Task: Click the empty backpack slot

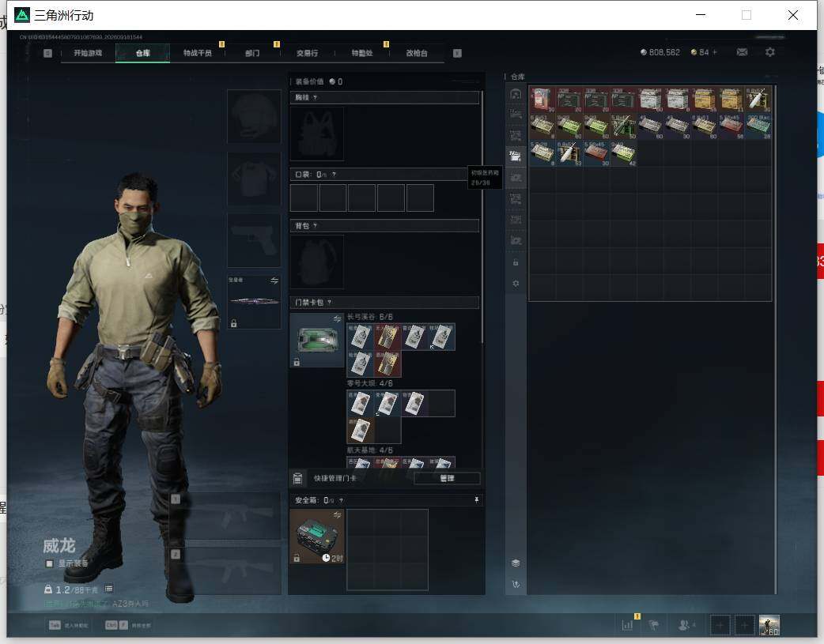Action: 317,262
